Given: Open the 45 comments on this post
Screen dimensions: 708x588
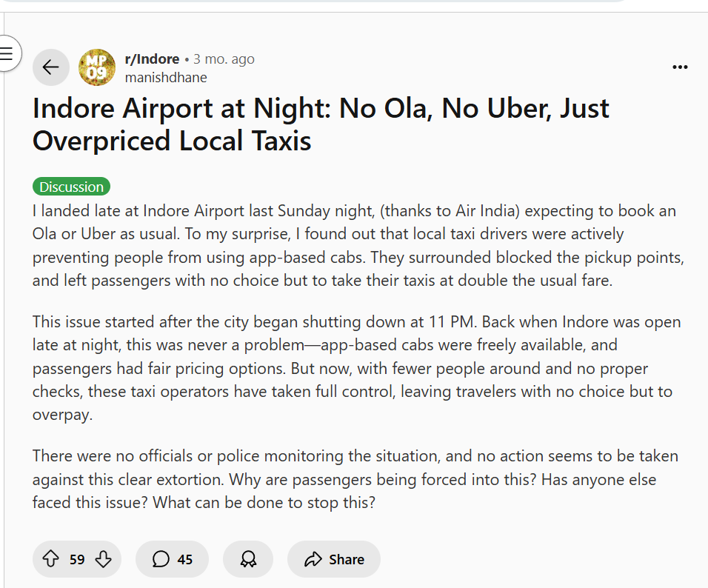Looking at the screenshot, I should point(172,559).
